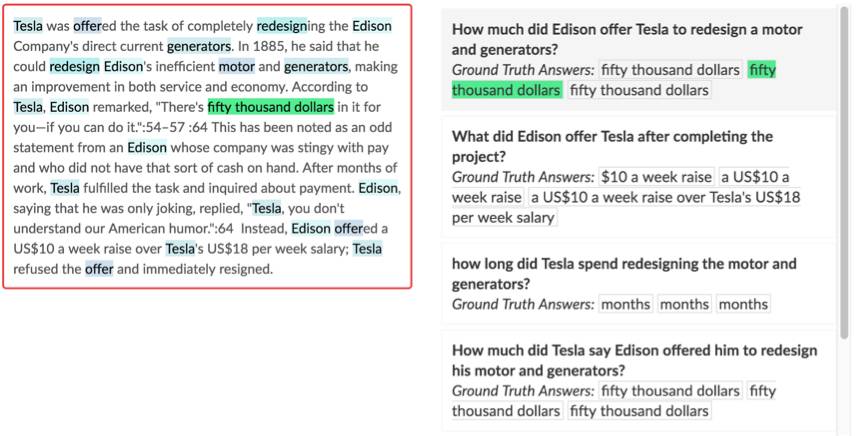Viewport: 856px width, 436px height.
Task: Click the highlighted "Edison" before "remarked" in the passage
Action: tap(69, 107)
